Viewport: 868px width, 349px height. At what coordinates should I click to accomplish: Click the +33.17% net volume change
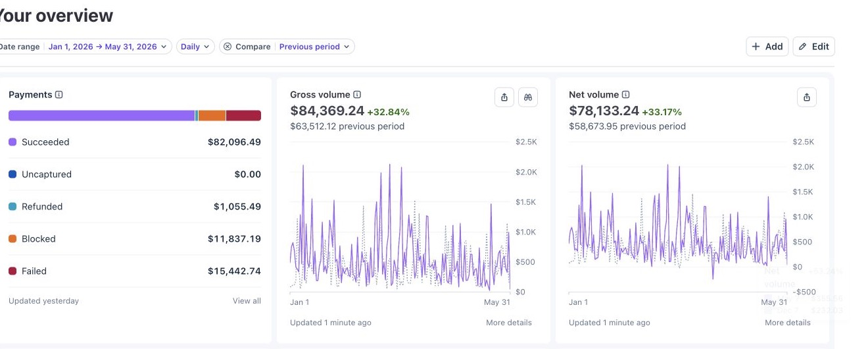[x=662, y=112]
